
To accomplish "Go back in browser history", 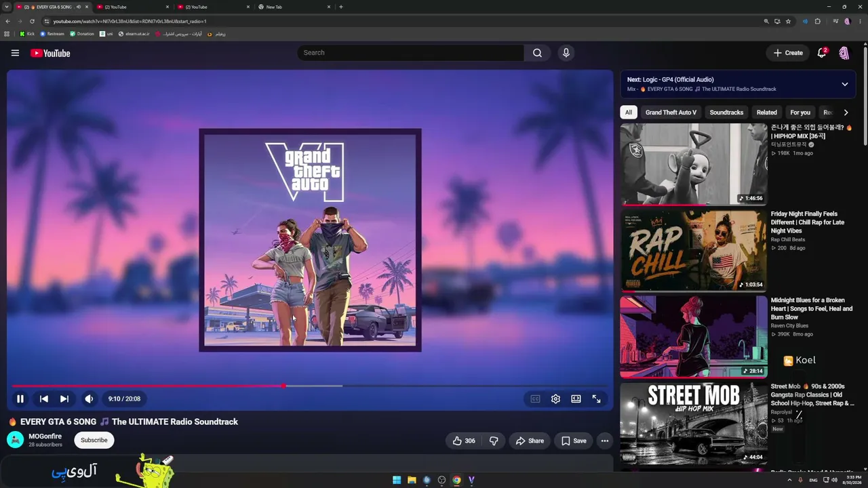I will pyautogui.click(x=7, y=21).
